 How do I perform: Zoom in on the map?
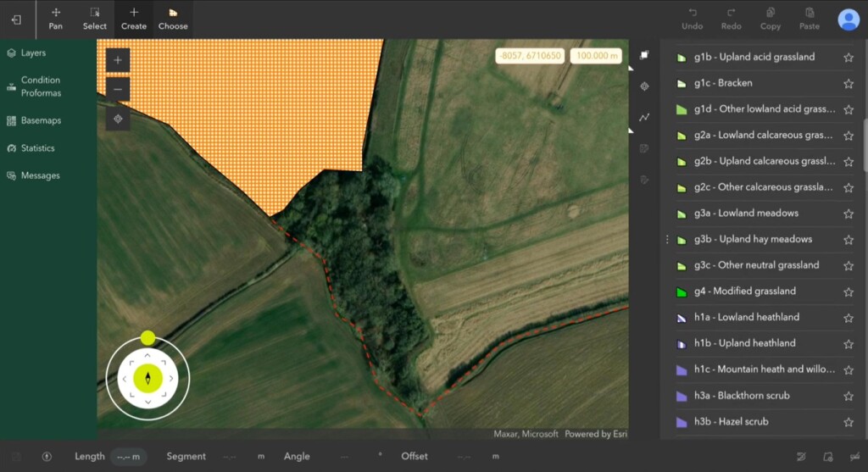pyautogui.click(x=118, y=60)
